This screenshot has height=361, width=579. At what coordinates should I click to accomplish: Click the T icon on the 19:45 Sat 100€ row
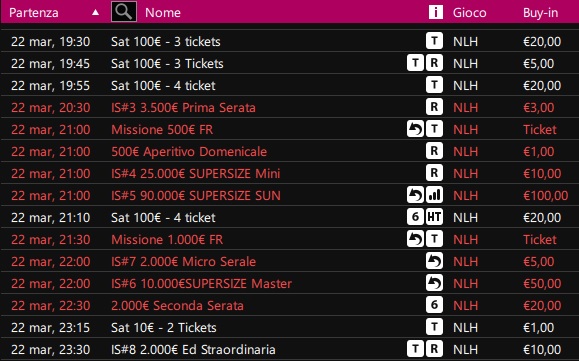tap(415, 63)
